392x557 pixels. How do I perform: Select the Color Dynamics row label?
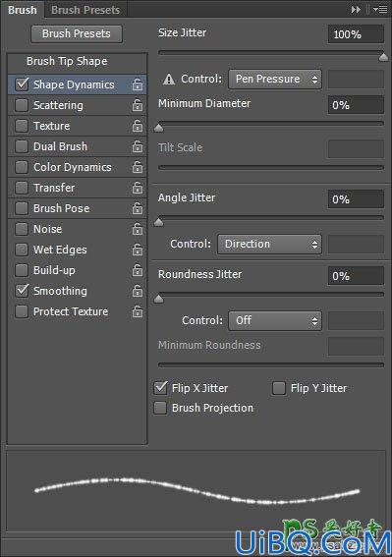73,167
